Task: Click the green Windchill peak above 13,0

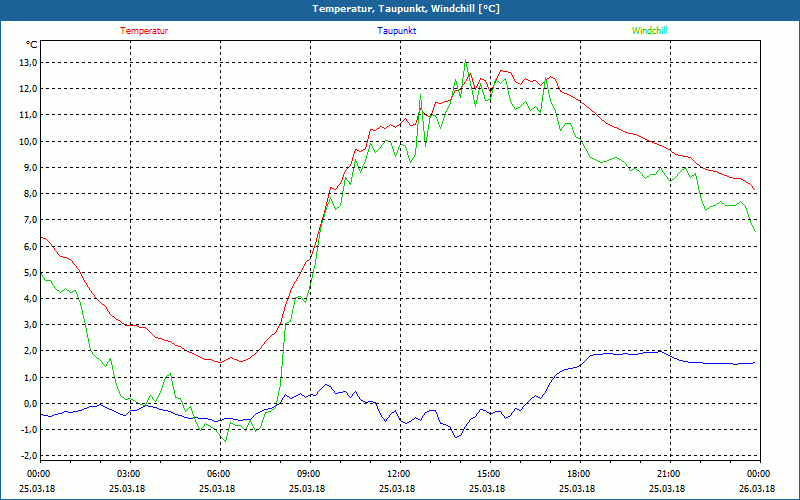Action: tap(465, 60)
